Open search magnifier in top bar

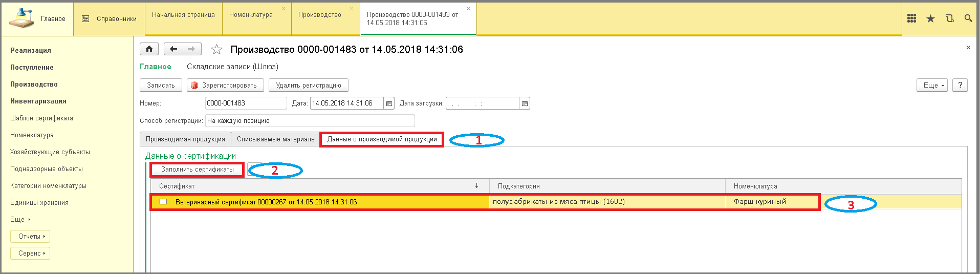968,18
